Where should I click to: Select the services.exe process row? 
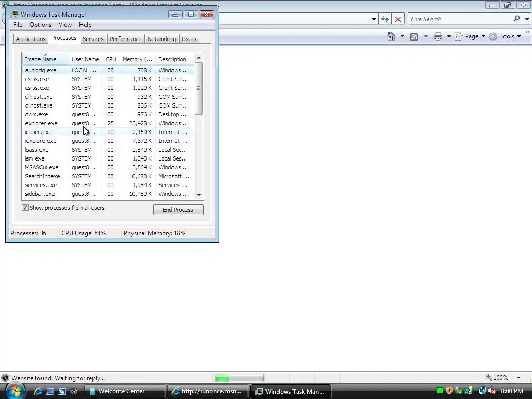pos(108,185)
